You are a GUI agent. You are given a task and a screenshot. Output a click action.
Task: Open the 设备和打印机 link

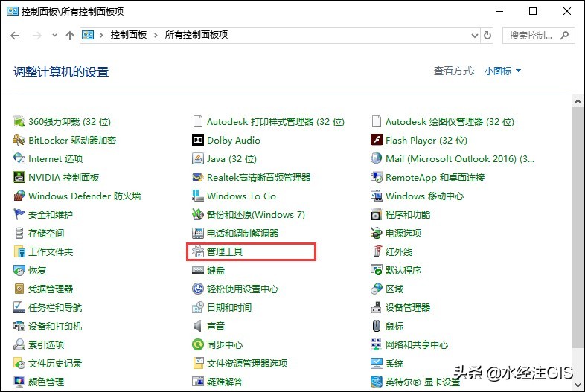(x=55, y=326)
